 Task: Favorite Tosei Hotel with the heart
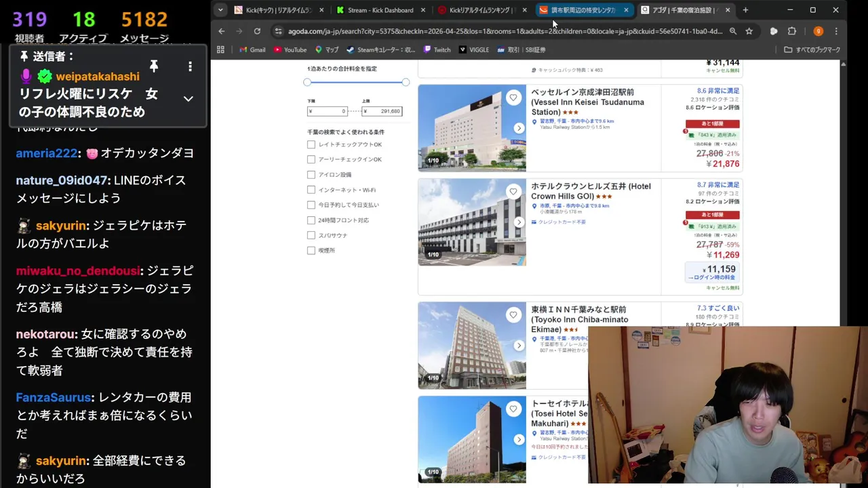click(513, 409)
